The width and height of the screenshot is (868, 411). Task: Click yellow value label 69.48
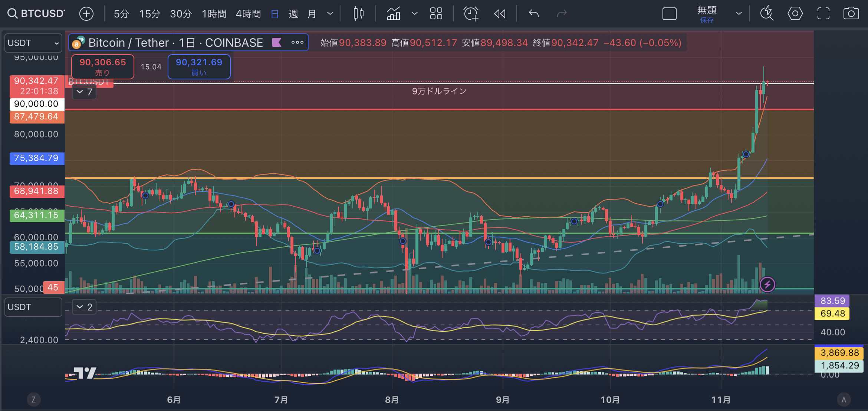(832, 313)
